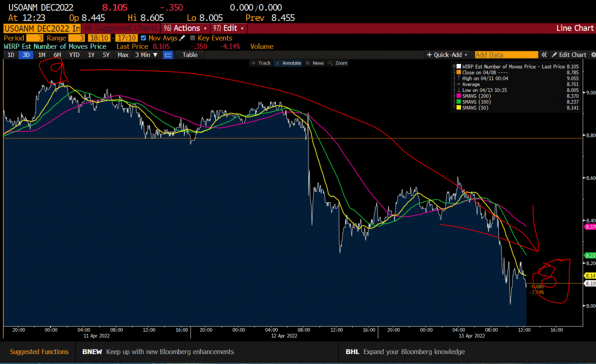This screenshot has width=596, height=364.
Task: Select the 1M range tab
Action: [41, 55]
